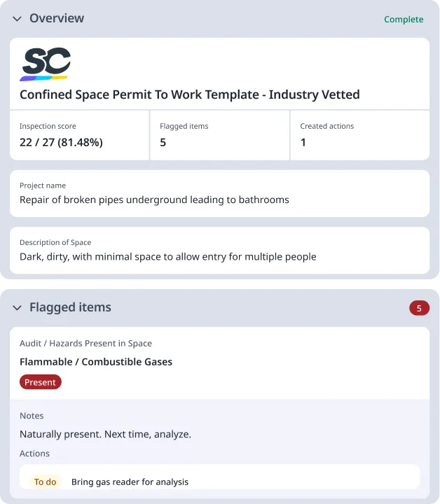The width and height of the screenshot is (440, 504).
Task: Click the red Present response badge
Action: point(41,382)
